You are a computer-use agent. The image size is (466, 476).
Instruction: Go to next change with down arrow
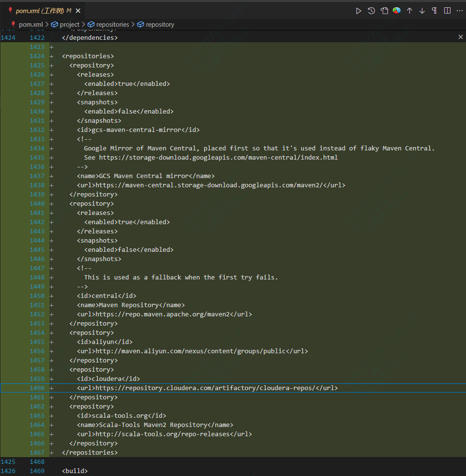(422, 11)
